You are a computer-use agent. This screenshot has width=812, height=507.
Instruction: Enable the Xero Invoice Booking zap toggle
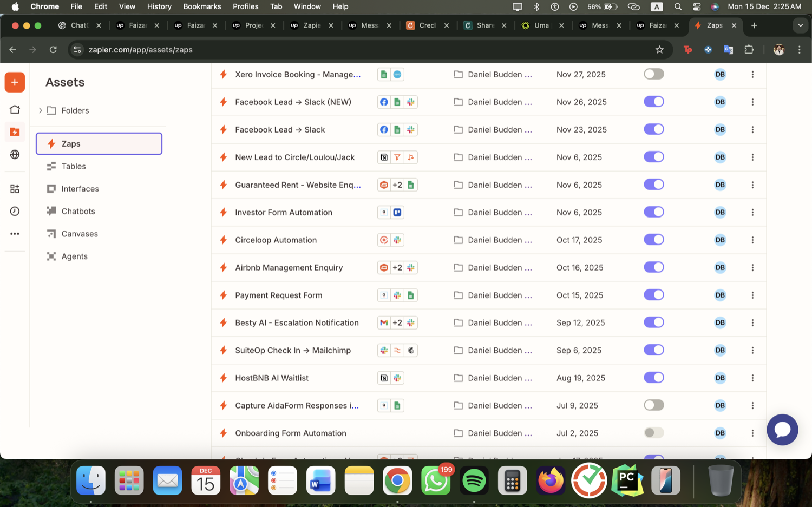(x=654, y=74)
